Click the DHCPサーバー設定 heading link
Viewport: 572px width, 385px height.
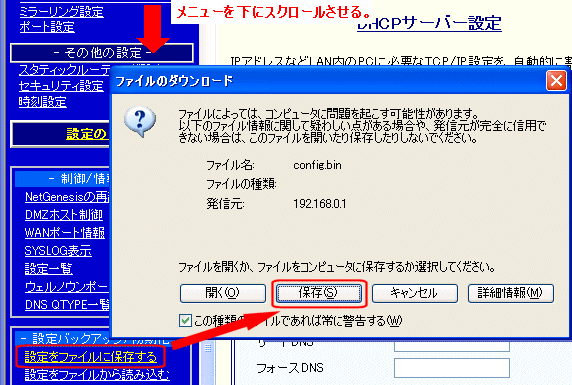429,24
